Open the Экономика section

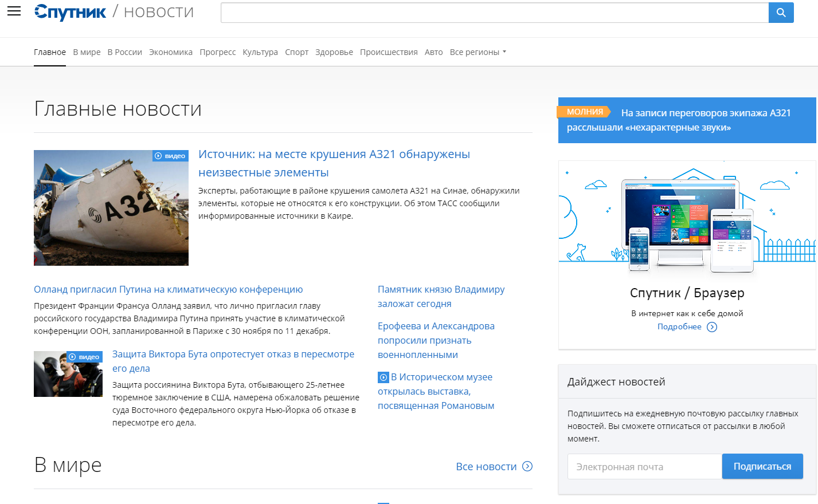point(170,52)
